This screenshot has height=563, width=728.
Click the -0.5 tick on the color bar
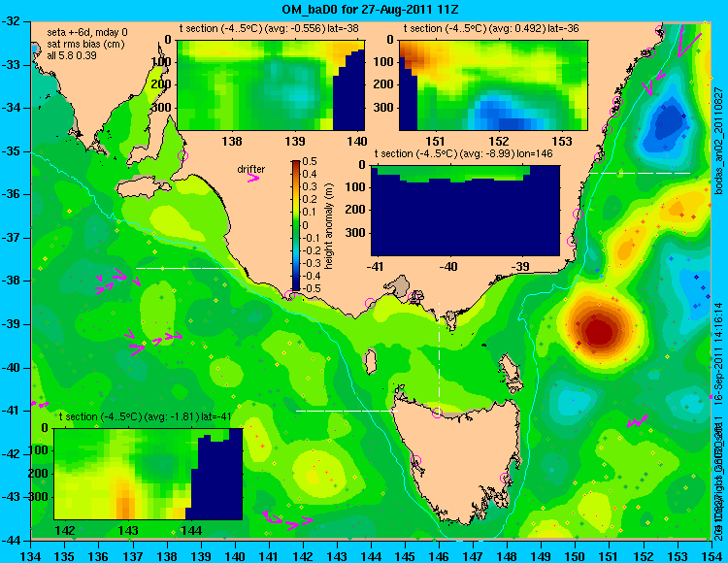311,288
